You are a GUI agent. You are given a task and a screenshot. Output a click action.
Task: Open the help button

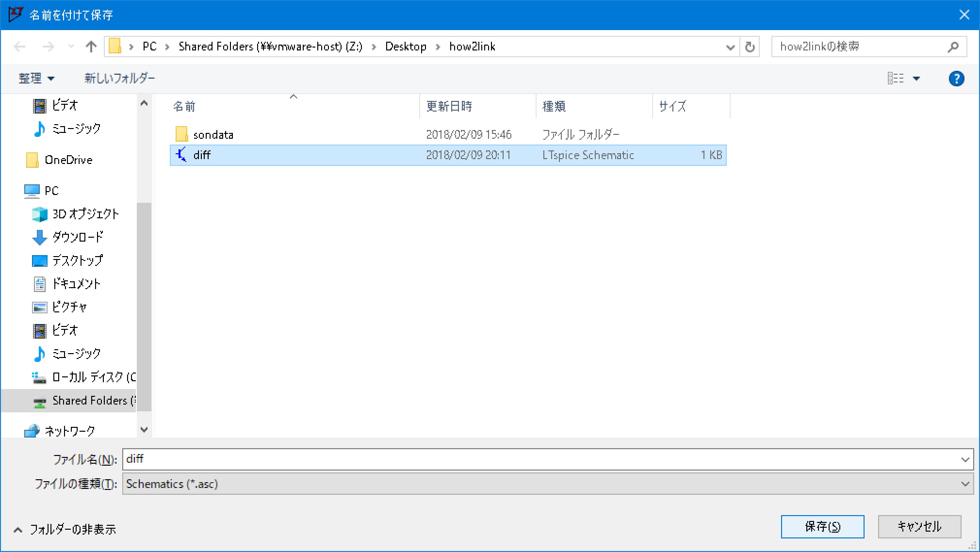coord(956,78)
